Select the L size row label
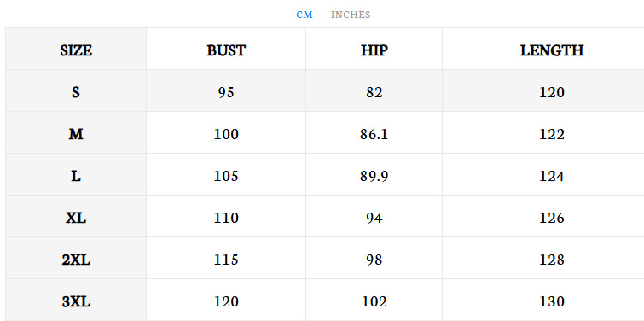The height and width of the screenshot is (321, 644). click(x=76, y=175)
